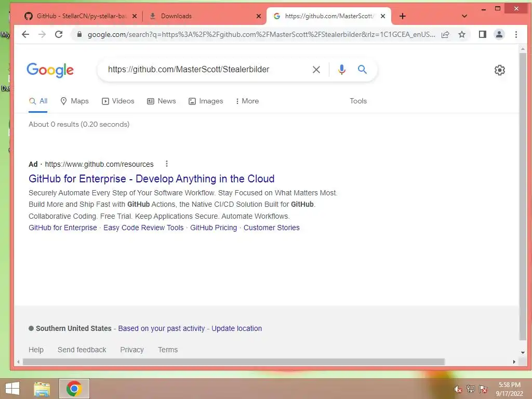
Task: Click Update location link
Action: pyautogui.click(x=236, y=328)
